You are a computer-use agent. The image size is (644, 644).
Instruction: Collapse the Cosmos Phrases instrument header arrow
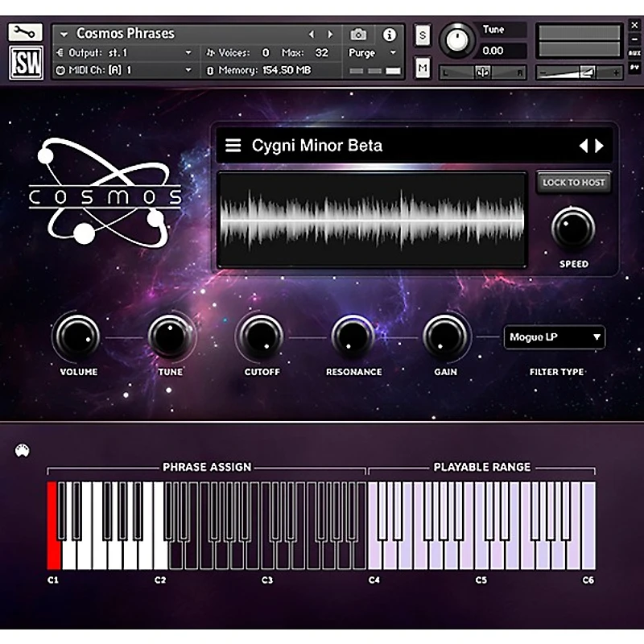click(x=64, y=35)
